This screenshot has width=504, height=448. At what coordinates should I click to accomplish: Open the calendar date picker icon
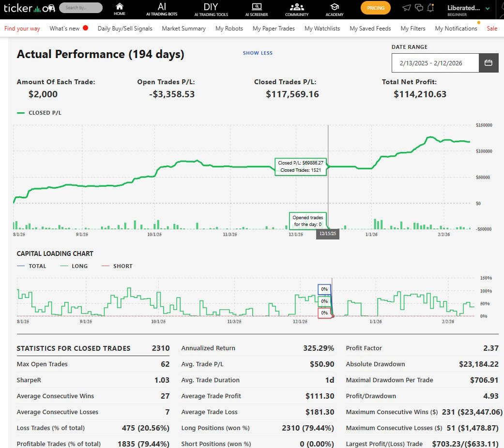pos(488,63)
